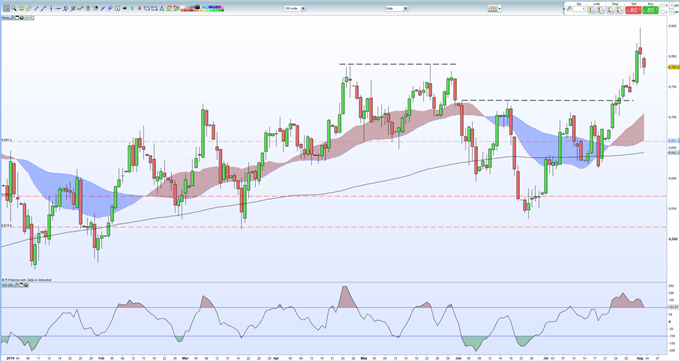Click the alert bell icon
The height and width of the screenshot is (361, 680).
(21, 8)
